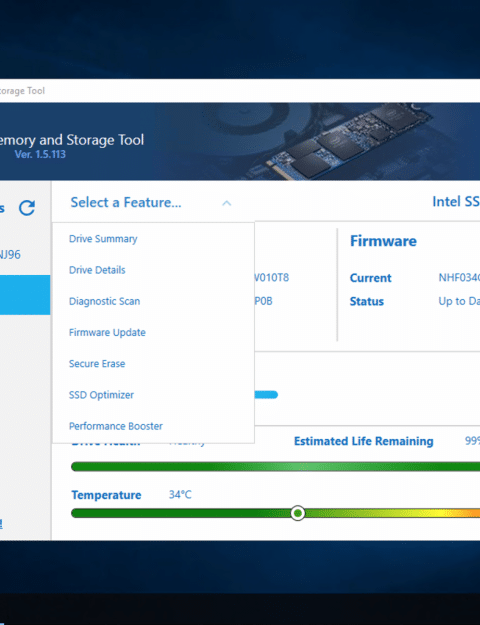480x625 pixels.
Task: Select the highlighted blue drive in the sidebar
Action: (x=25, y=295)
